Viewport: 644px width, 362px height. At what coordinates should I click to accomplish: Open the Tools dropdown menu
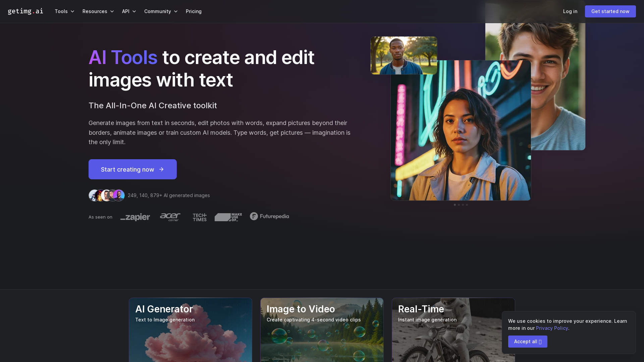pos(64,11)
